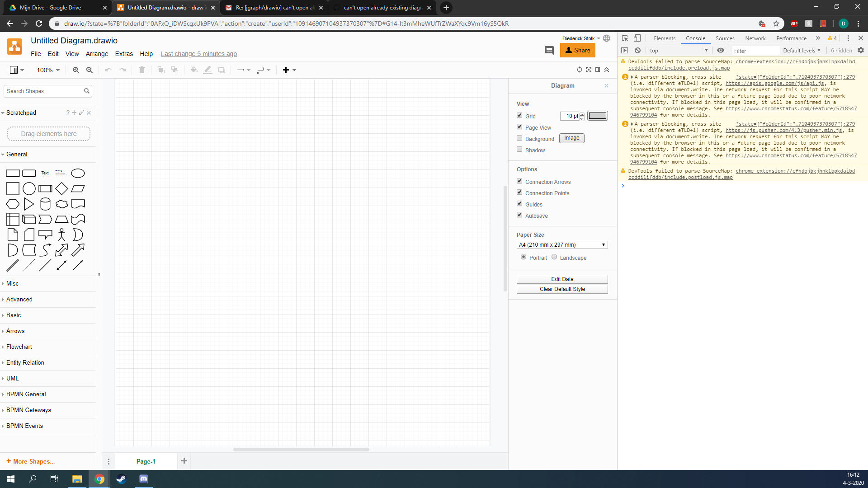Enable the Background checkbox
Viewport: 868px width, 488px height.
[519, 138]
